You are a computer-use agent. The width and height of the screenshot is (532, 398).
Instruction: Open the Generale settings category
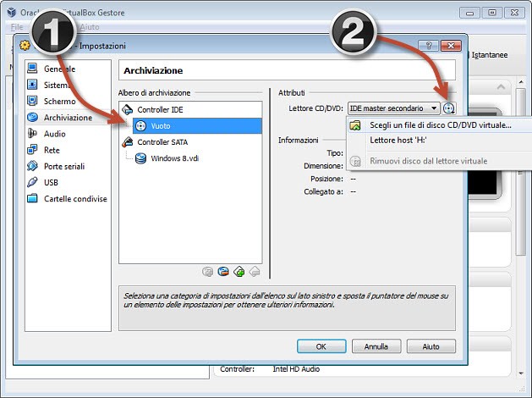59,69
